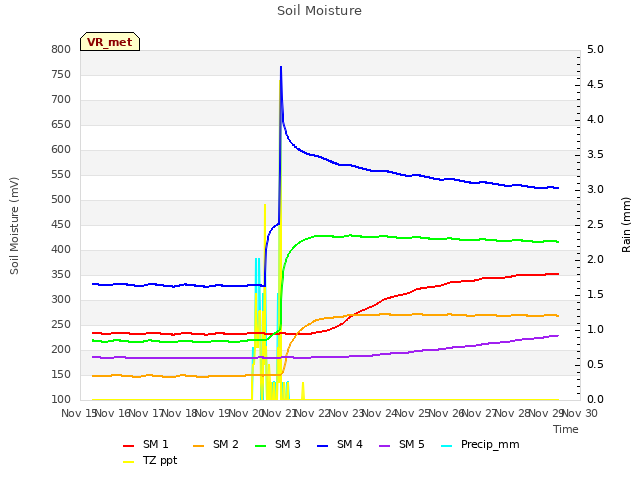The height and width of the screenshot is (480, 640).
Task: Click the Rain (mm) axis label
Action: [626, 225]
